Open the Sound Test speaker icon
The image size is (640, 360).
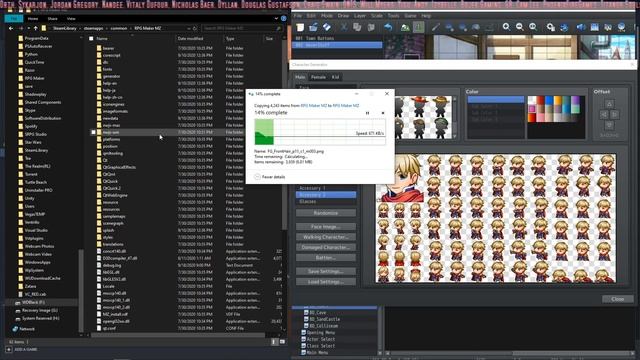coord(581,27)
